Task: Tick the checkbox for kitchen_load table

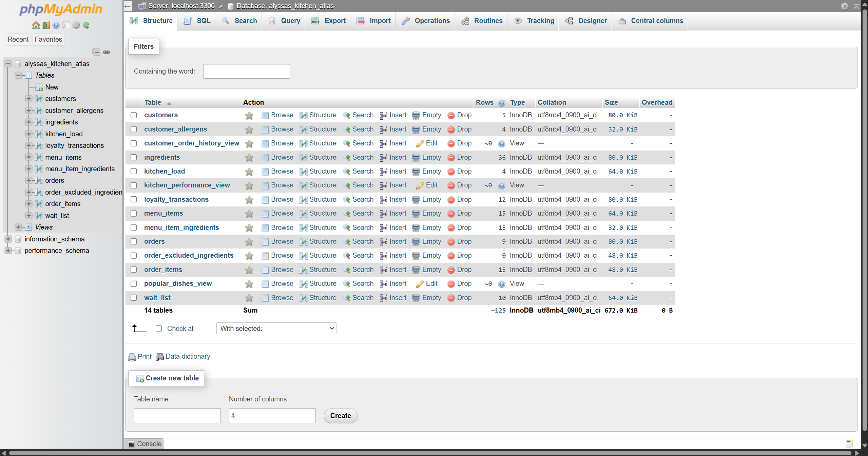Action: tap(134, 171)
